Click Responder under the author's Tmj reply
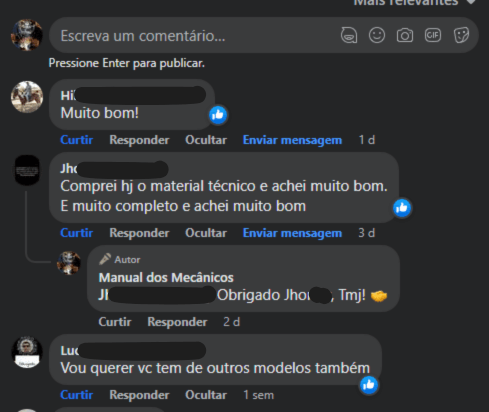The image size is (489, 412). pos(177,322)
